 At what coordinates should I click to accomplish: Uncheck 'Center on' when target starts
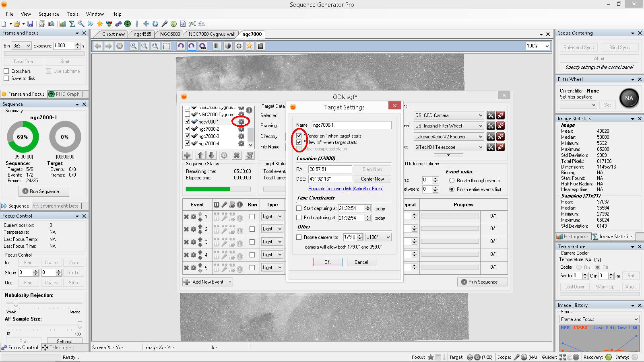coord(299,136)
